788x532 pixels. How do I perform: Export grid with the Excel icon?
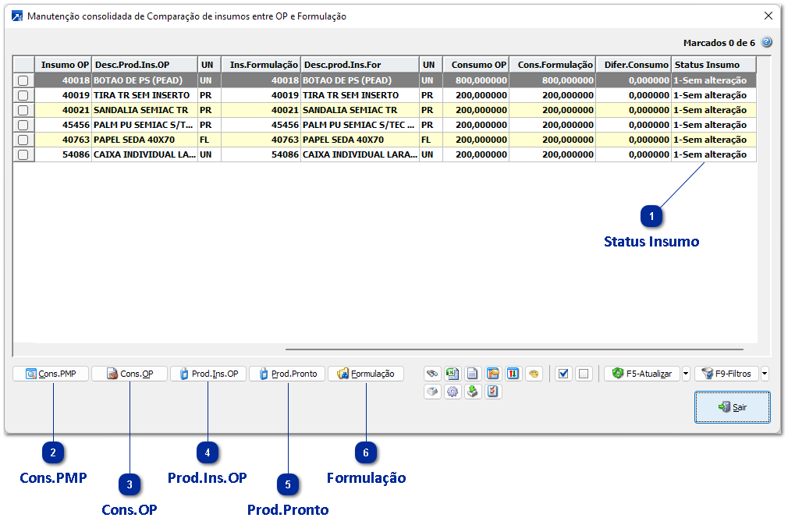453,374
